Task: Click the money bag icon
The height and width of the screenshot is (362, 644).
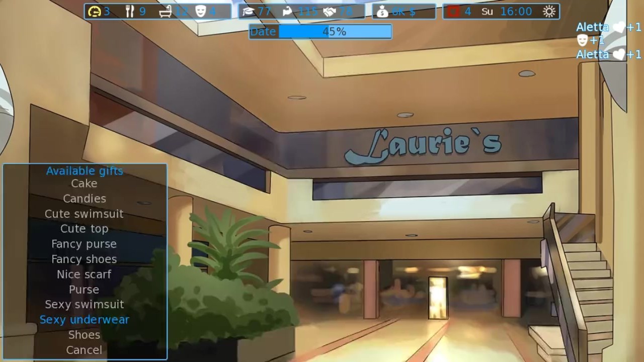Action: (382, 12)
